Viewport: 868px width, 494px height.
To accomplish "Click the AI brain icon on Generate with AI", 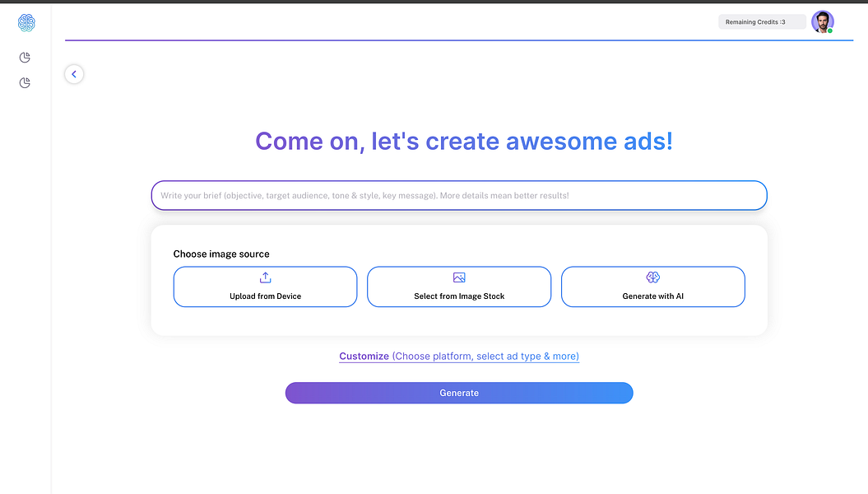I will point(652,277).
